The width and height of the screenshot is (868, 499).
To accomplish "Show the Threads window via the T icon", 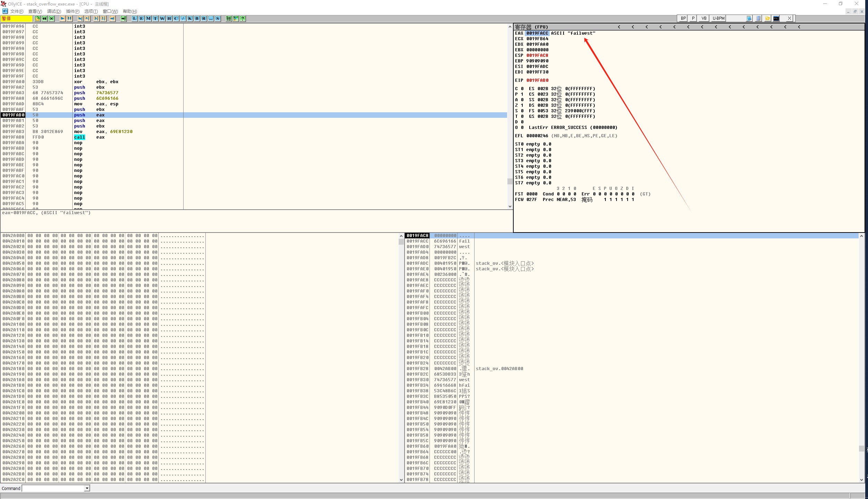I will (x=155, y=18).
